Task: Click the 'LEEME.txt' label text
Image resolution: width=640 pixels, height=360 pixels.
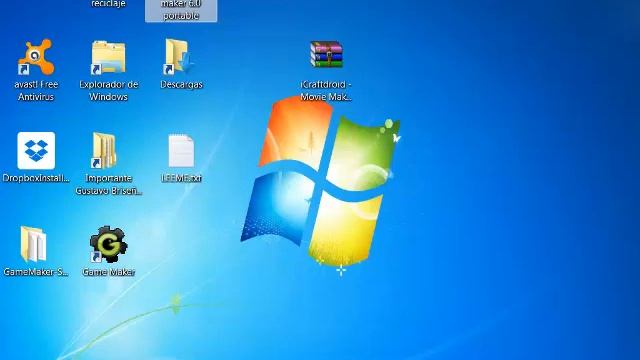Action: coord(181,178)
